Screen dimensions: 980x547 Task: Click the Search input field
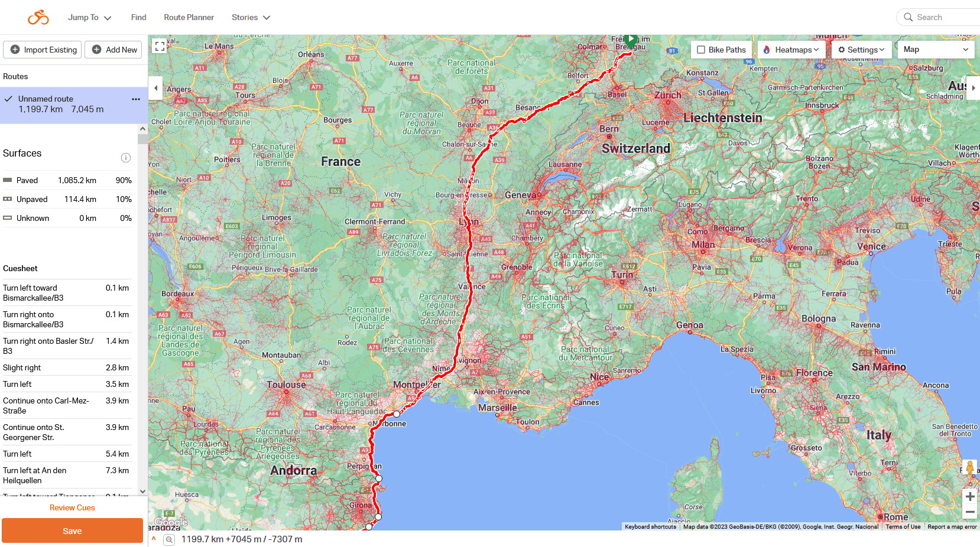946,18
